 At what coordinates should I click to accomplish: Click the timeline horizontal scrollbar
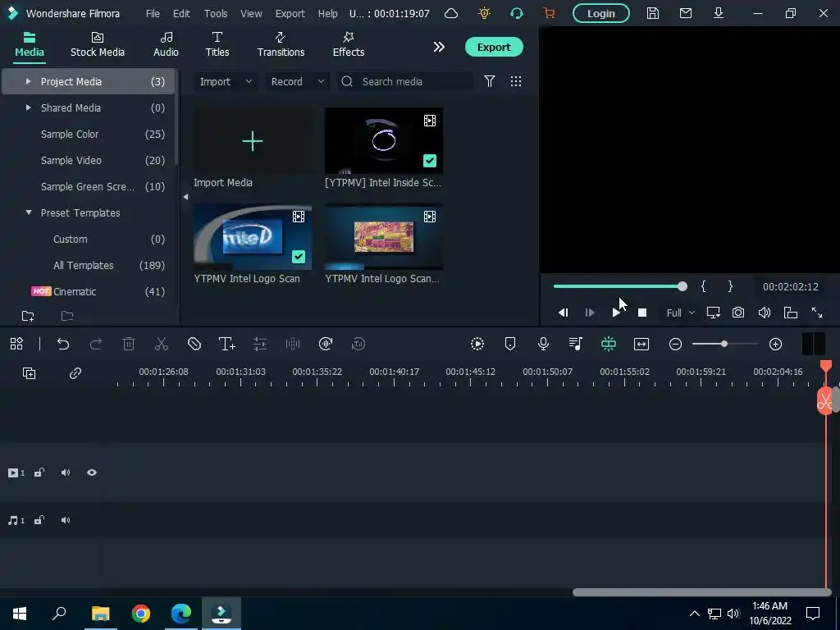702,592
